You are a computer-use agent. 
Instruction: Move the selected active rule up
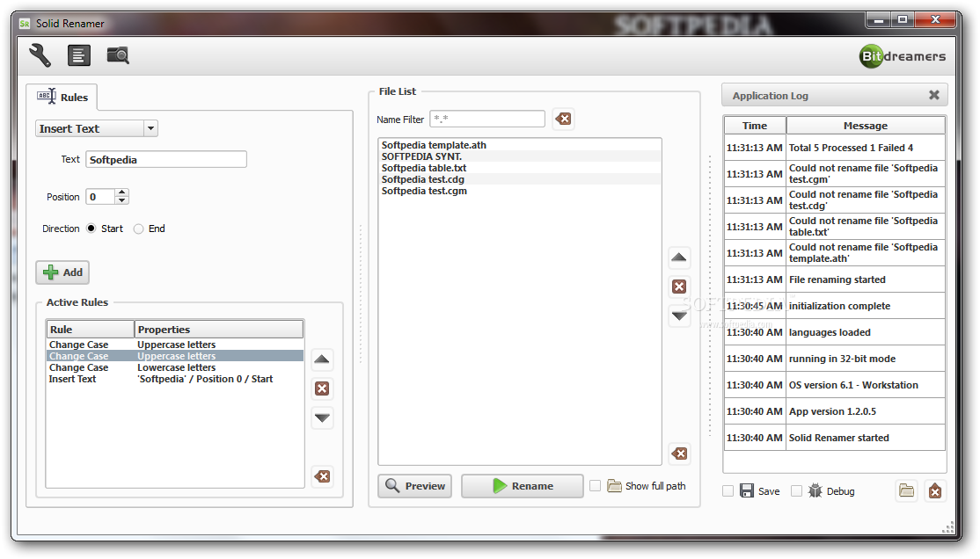point(322,359)
